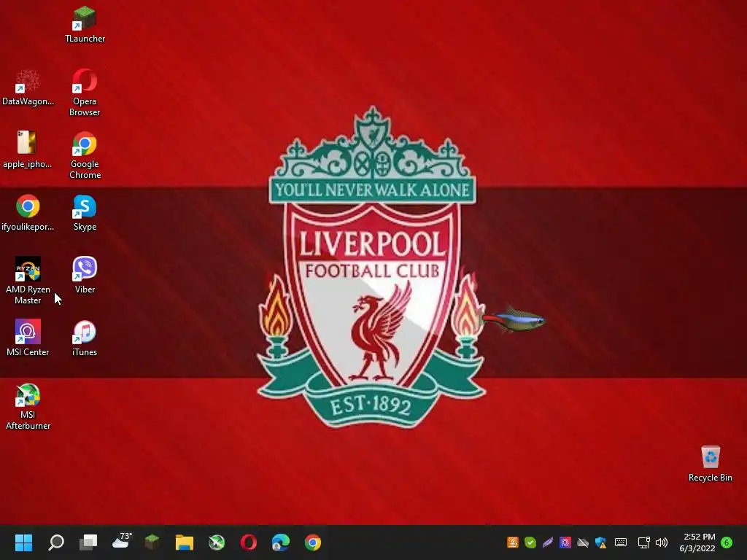
Task: Select the ifyoulikepor... Chrome shortcut on desktop
Action: coord(28,213)
